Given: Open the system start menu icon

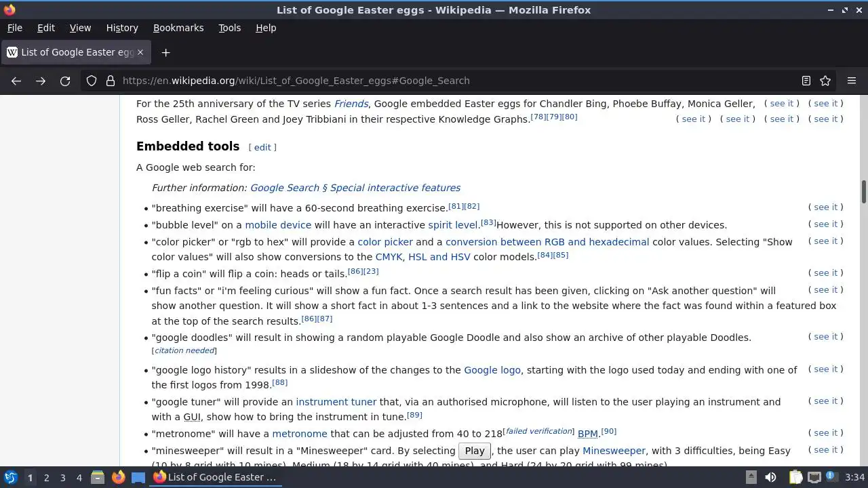Looking at the screenshot, I should (x=10, y=477).
